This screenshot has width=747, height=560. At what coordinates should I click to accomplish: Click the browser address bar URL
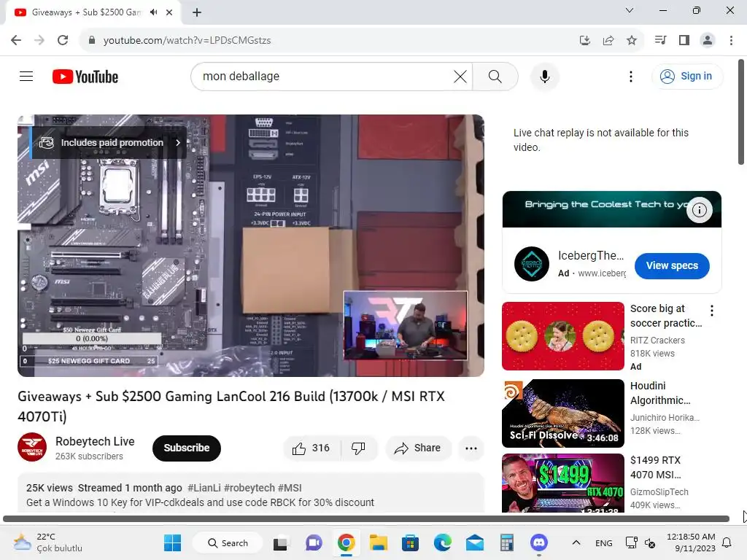click(187, 40)
